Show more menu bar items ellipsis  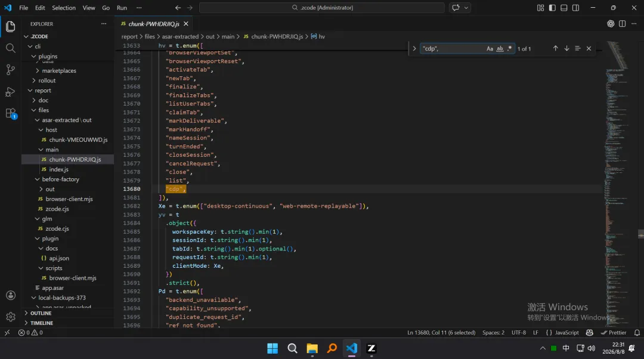coord(139,8)
